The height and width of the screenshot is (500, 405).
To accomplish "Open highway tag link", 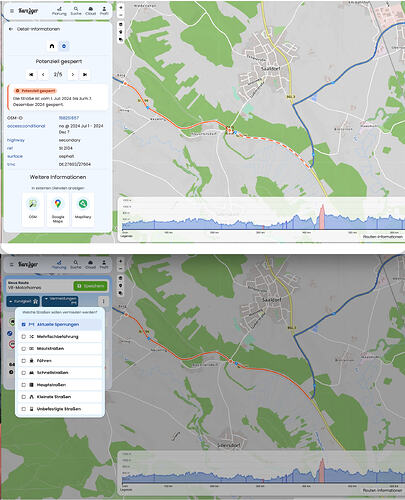I will click(16, 140).
